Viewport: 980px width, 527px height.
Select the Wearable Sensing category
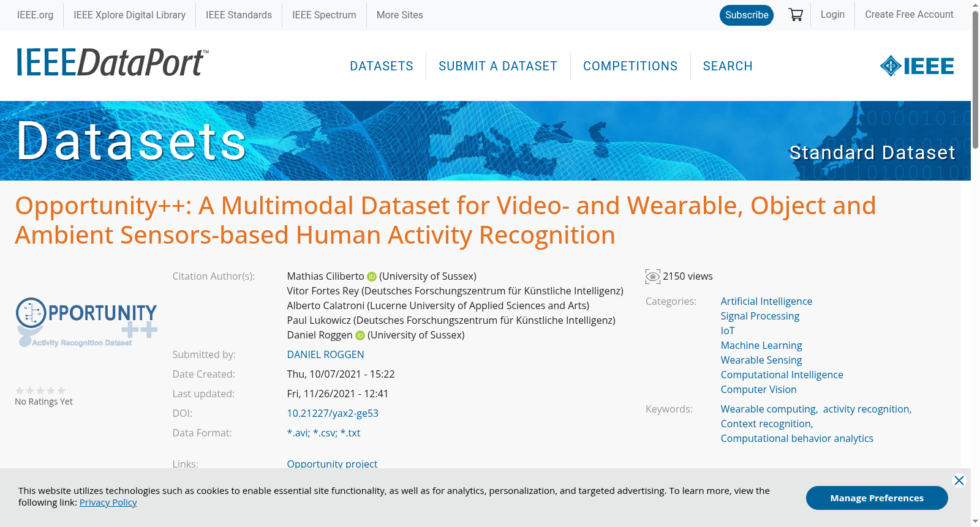761,361
